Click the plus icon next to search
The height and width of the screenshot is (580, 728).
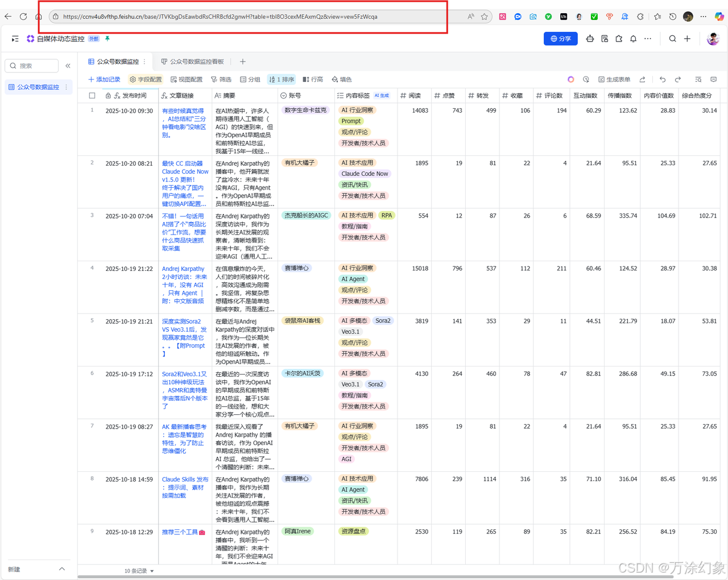point(687,39)
